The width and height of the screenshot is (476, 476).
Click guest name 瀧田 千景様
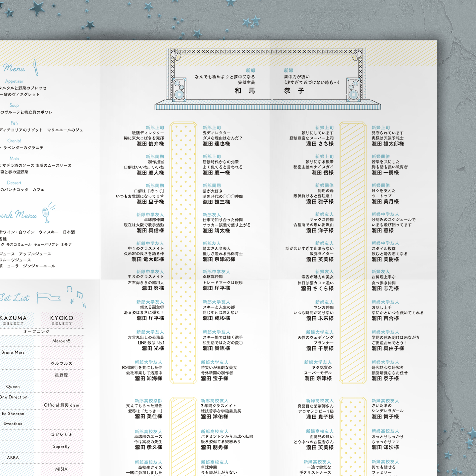click(320, 348)
